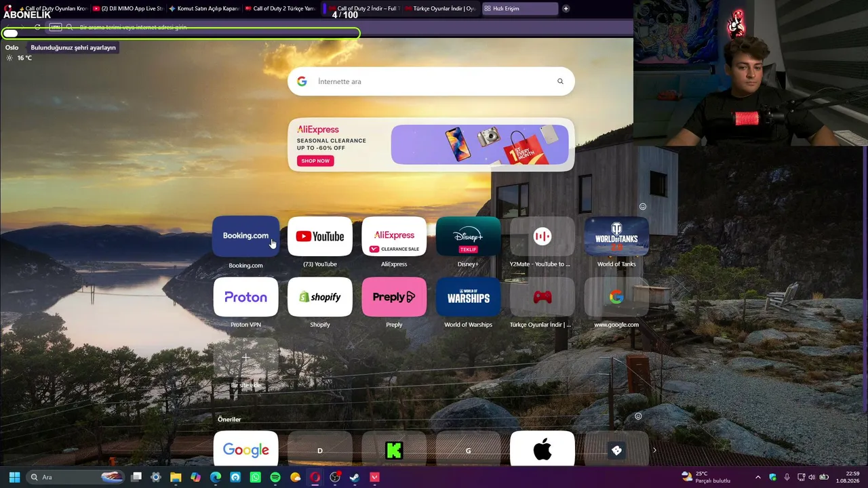
Task: Show hidden system tray icons
Action: [x=758, y=477]
